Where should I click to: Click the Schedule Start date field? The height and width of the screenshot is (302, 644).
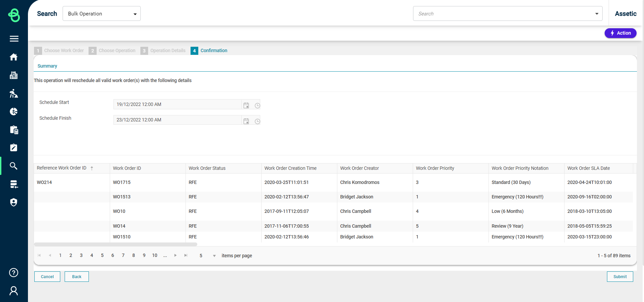point(178,104)
